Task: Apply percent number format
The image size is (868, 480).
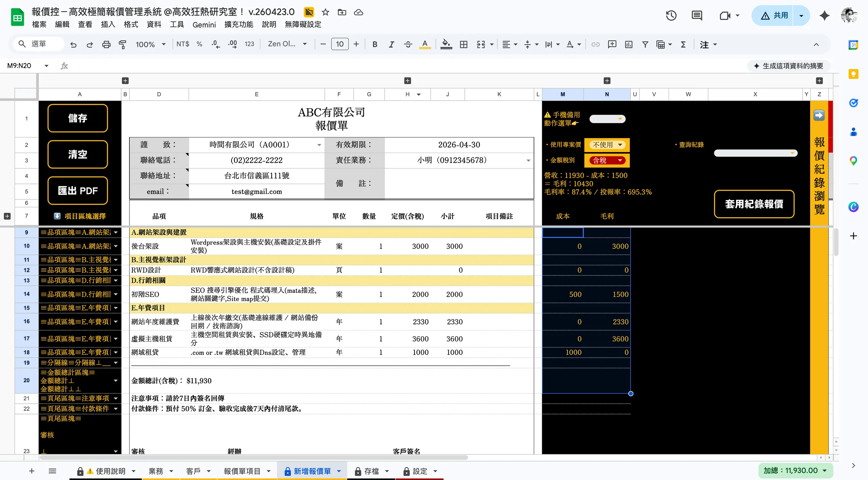Action: (199, 44)
